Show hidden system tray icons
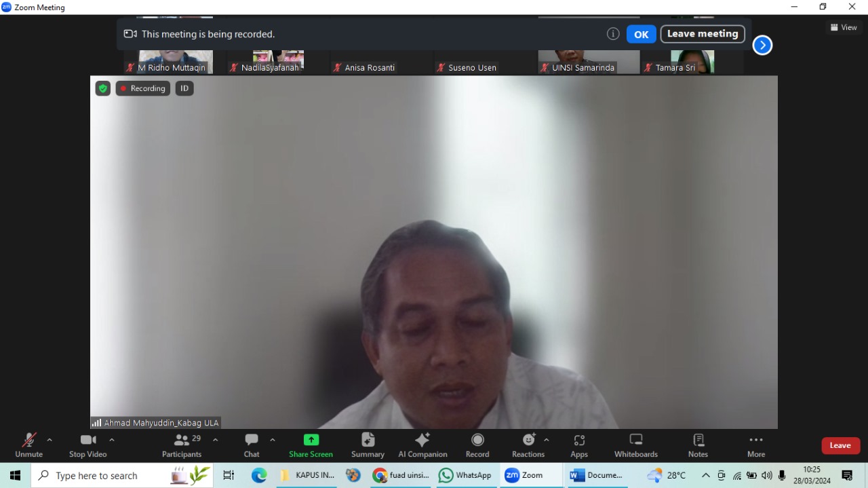This screenshot has width=868, height=488. pyautogui.click(x=706, y=476)
